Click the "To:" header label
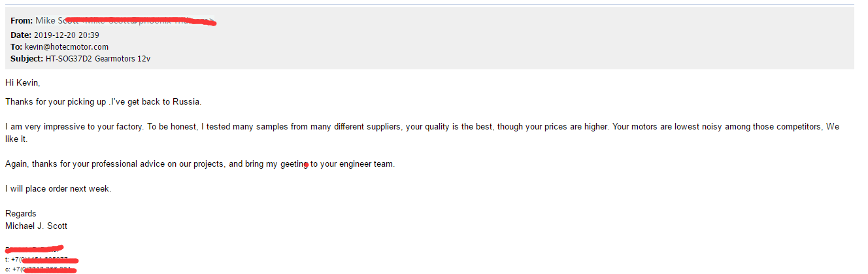 16,47
